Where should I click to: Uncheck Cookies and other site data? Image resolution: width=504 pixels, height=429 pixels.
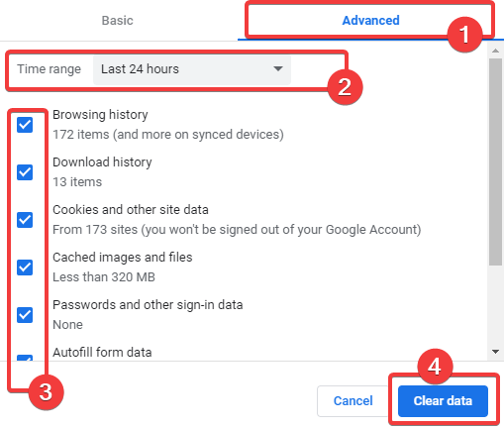(25, 220)
